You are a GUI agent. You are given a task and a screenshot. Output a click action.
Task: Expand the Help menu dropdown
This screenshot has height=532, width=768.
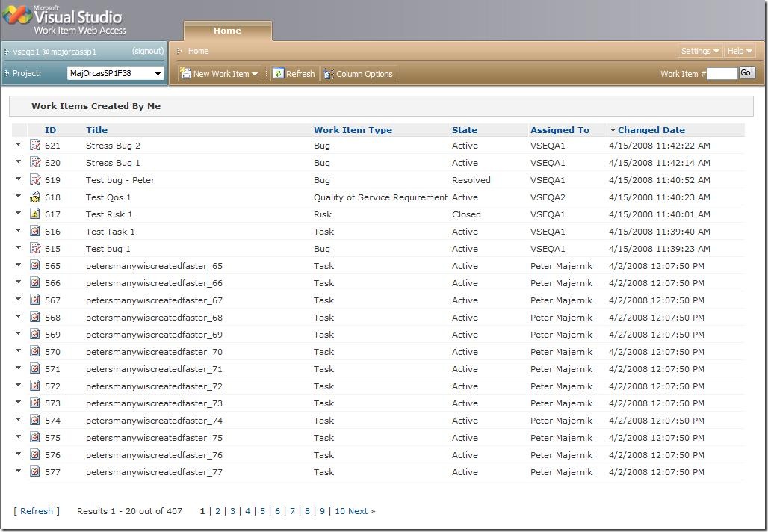[x=740, y=51]
